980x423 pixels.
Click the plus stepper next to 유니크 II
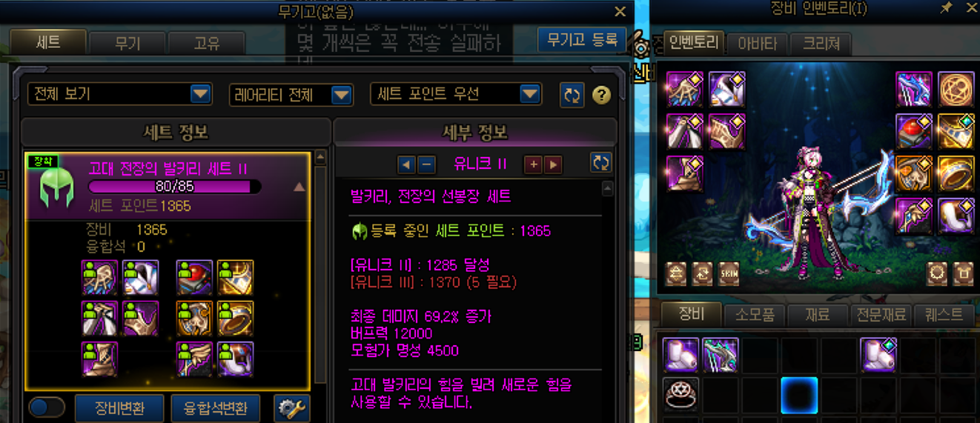point(532,164)
